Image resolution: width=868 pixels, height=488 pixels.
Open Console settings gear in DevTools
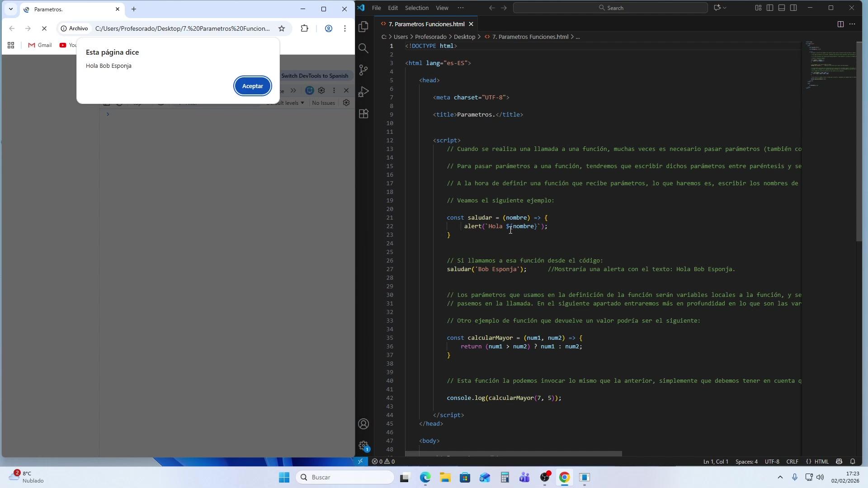[346, 103]
